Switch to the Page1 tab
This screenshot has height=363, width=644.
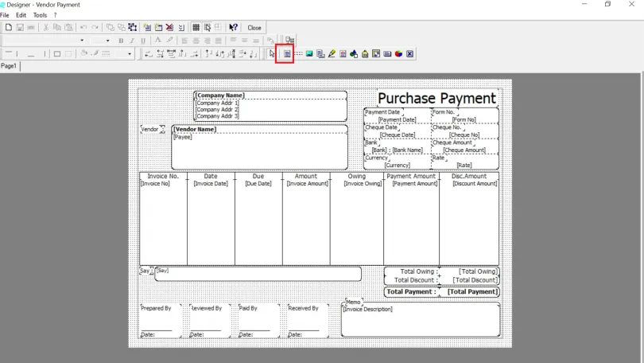click(9, 66)
